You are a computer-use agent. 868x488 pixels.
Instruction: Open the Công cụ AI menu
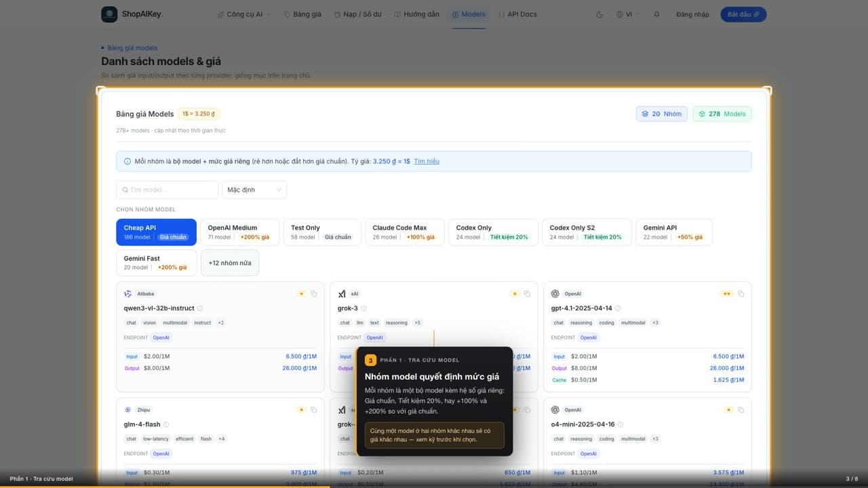click(x=244, y=14)
